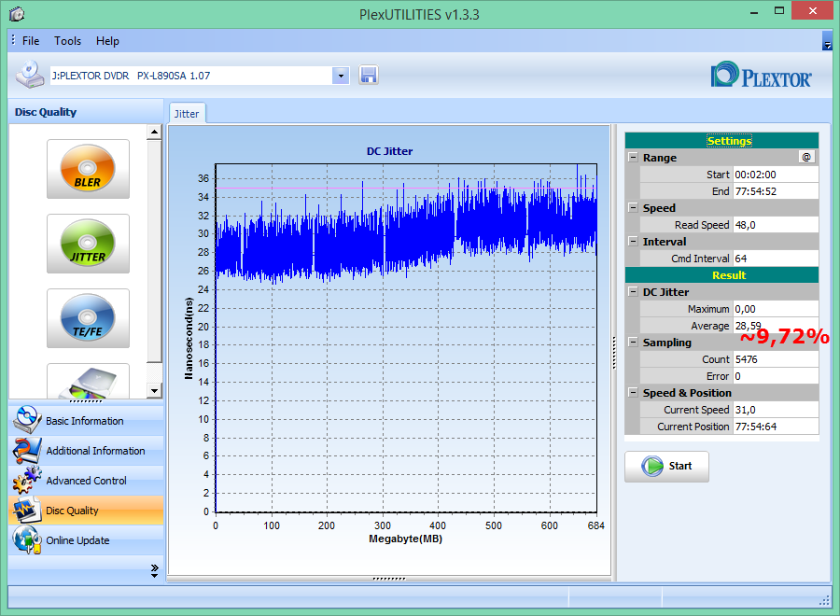Click the disc test list scrollbar thumb
The image size is (840, 616).
[x=154, y=251]
